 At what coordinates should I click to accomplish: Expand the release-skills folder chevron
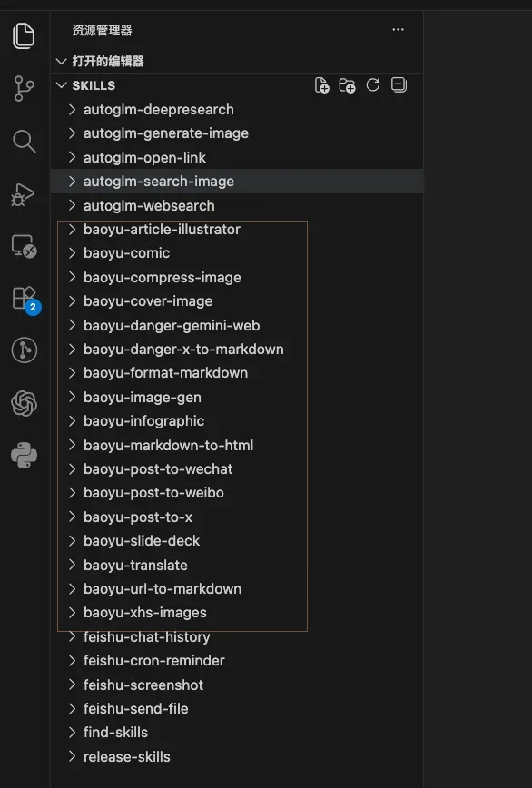(73, 756)
